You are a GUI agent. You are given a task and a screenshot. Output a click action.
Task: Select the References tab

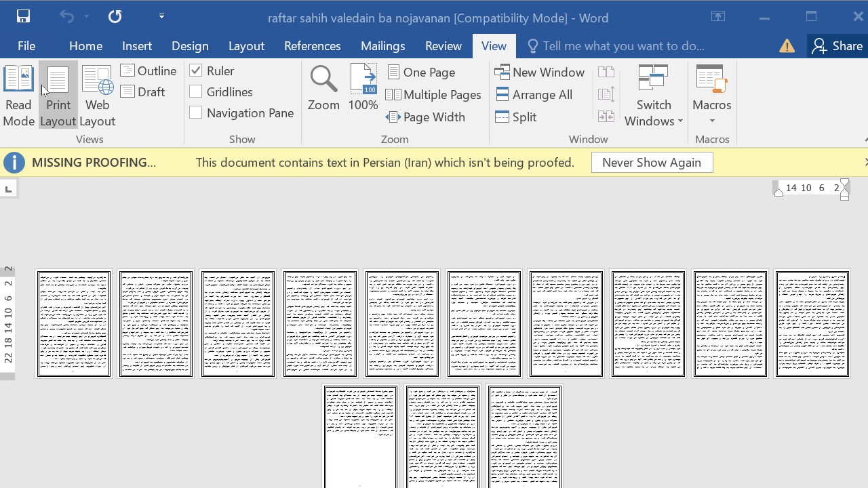[x=312, y=46]
